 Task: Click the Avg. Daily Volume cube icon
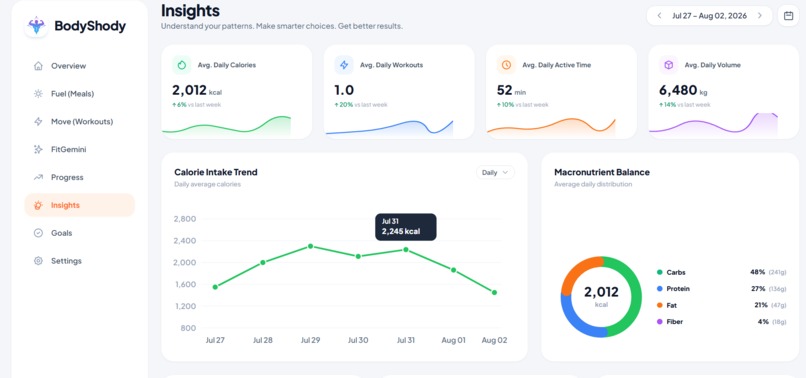(668, 65)
